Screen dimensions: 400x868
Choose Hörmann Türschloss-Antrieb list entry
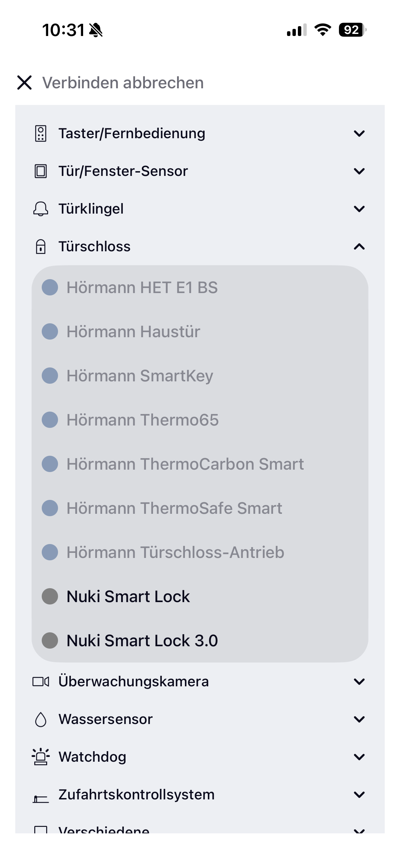coord(175,552)
